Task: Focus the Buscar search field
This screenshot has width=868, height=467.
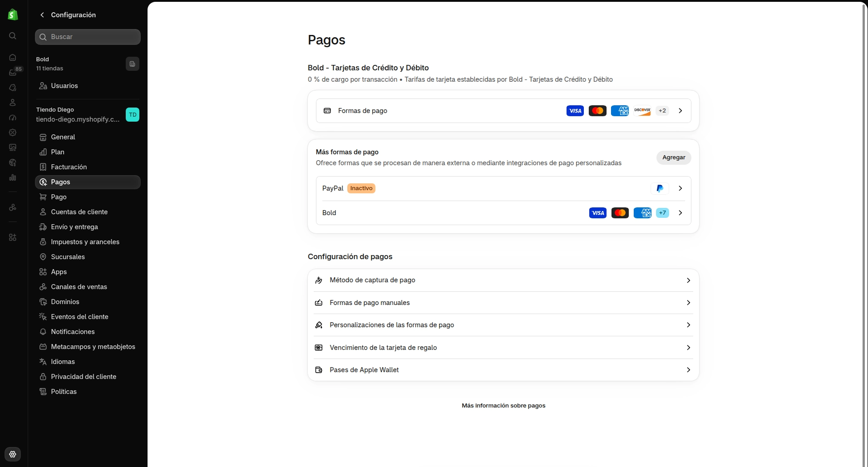Action: (x=88, y=37)
